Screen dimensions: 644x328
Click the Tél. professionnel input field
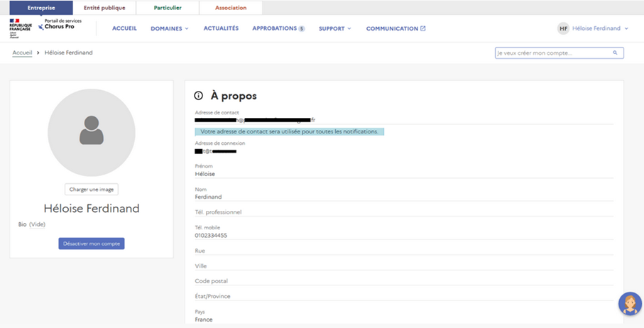(403, 212)
